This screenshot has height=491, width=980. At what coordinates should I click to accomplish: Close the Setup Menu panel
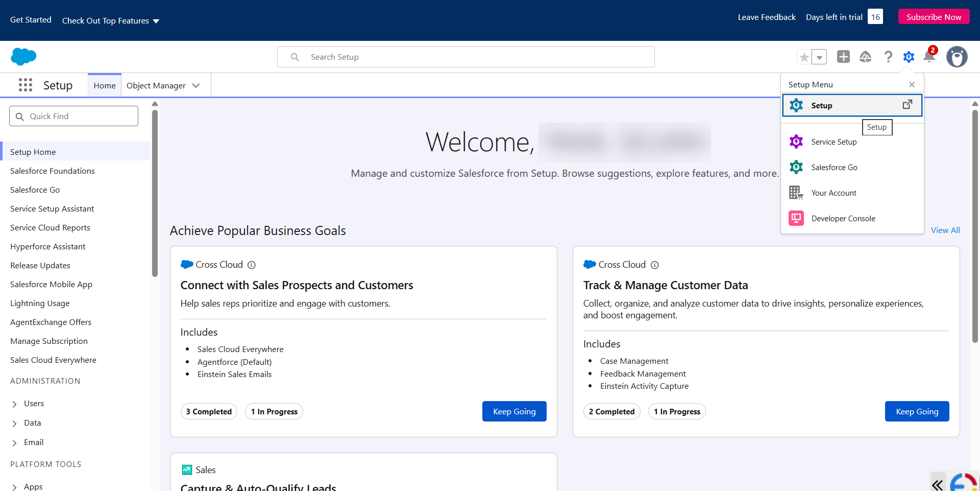coord(912,85)
